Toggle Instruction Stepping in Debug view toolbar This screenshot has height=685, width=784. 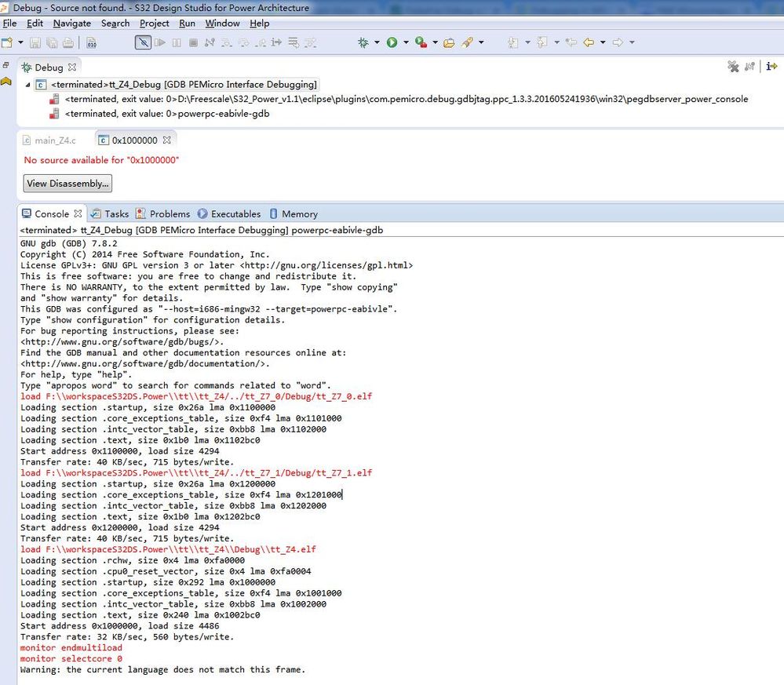point(771,66)
